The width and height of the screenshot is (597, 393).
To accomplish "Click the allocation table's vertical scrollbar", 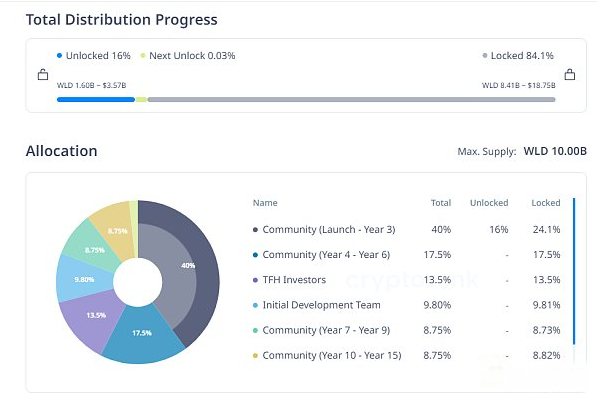I will [574, 271].
